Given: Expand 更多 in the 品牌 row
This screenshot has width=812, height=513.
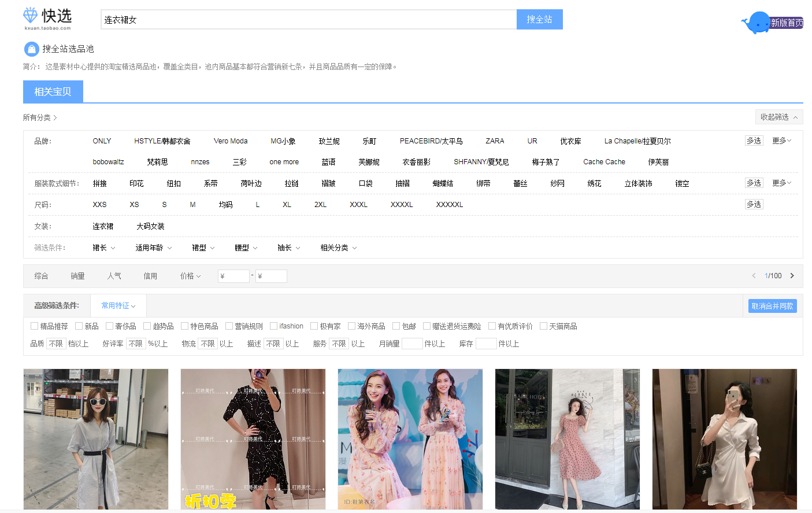Looking at the screenshot, I should coord(781,141).
